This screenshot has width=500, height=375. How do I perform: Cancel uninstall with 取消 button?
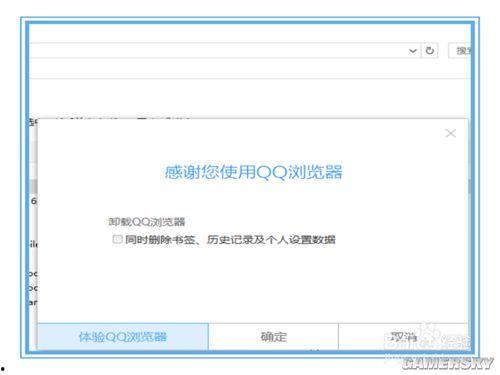(403, 336)
